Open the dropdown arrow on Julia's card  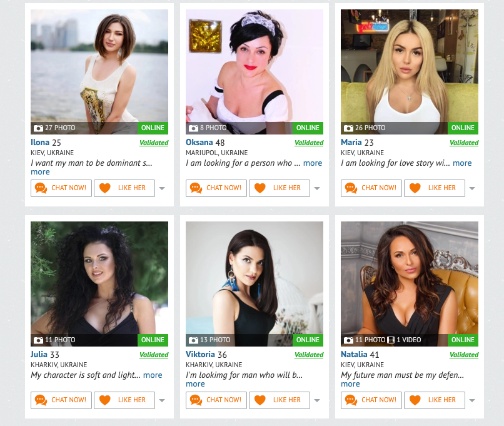point(162,400)
